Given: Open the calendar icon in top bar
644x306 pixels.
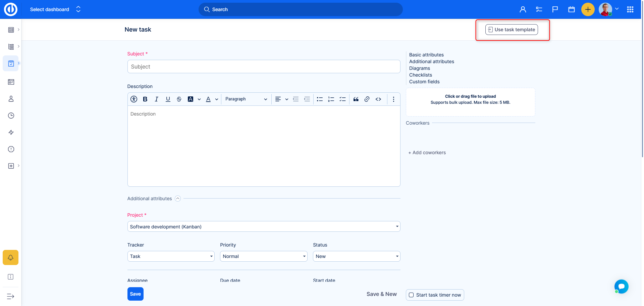Looking at the screenshot, I should tap(572, 9).
